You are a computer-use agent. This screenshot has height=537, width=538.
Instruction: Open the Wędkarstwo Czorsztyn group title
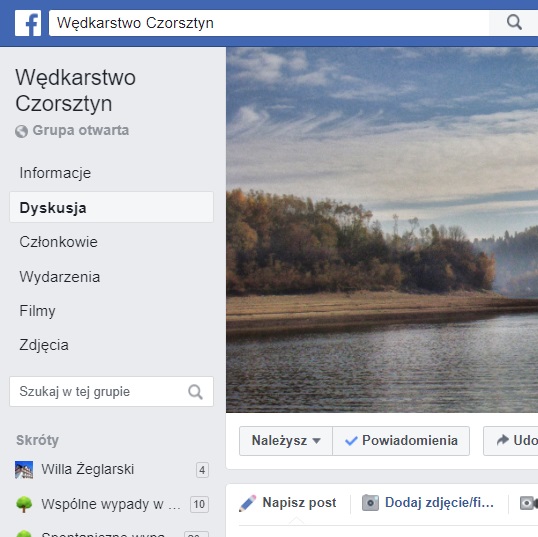pos(75,90)
